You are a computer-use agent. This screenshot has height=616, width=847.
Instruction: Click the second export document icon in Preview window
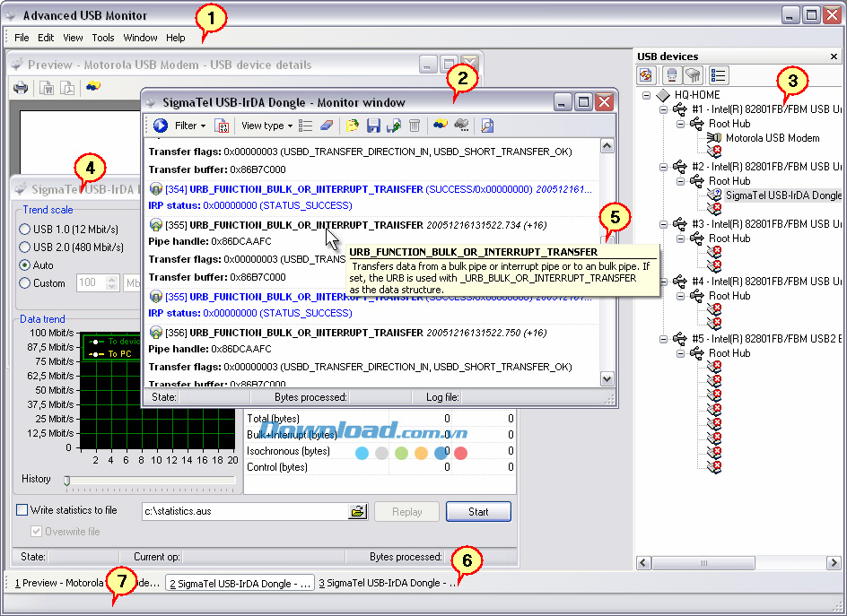[67, 88]
